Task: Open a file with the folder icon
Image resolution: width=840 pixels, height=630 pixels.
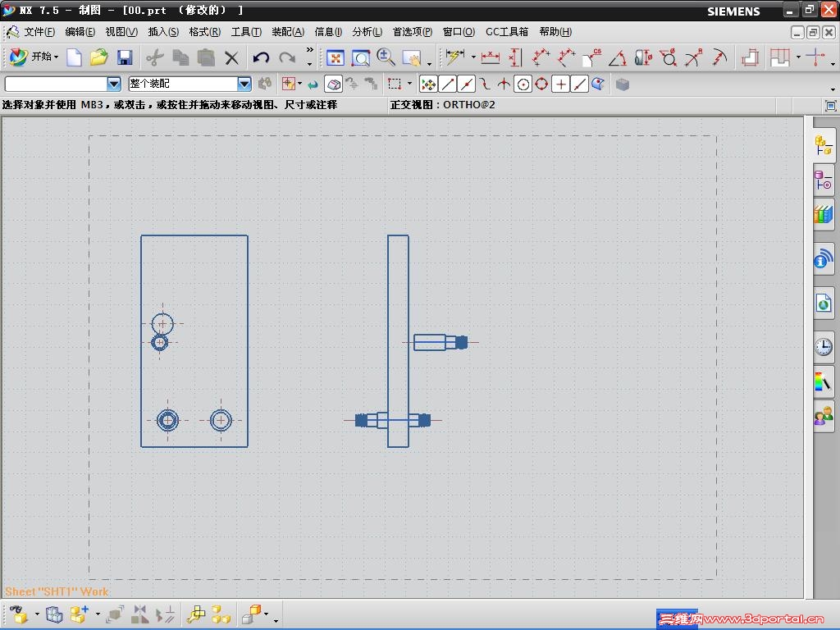Action: 99,57
